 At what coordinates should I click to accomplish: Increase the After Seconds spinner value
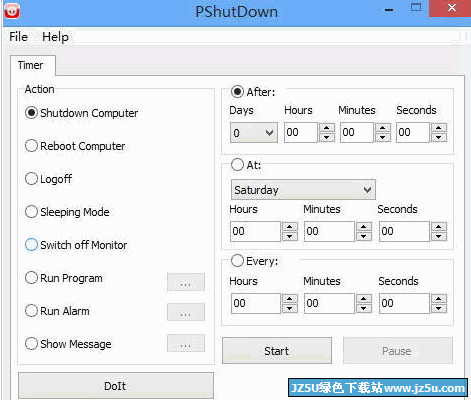439,128
